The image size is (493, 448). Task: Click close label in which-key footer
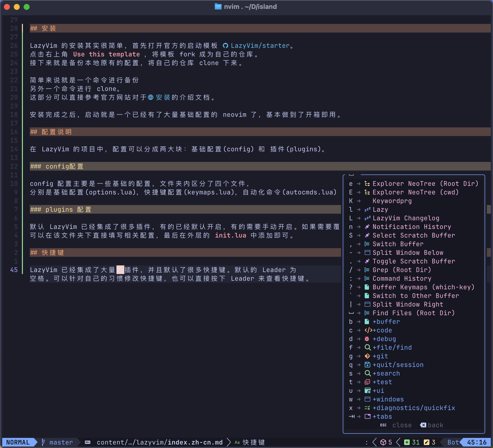pyautogui.click(x=402, y=425)
